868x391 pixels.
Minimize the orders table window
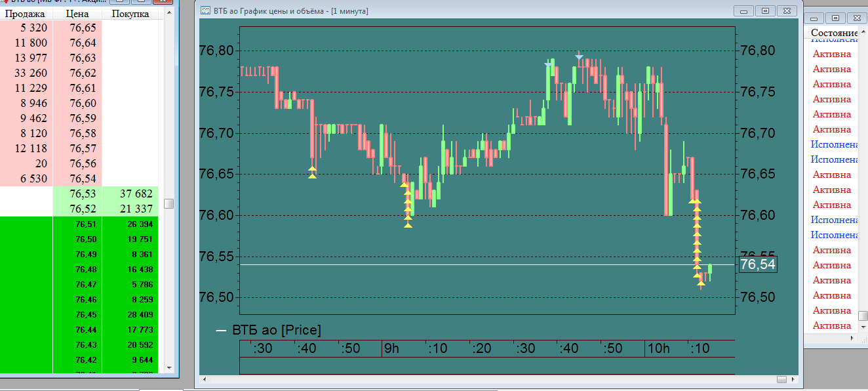click(814, 18)
